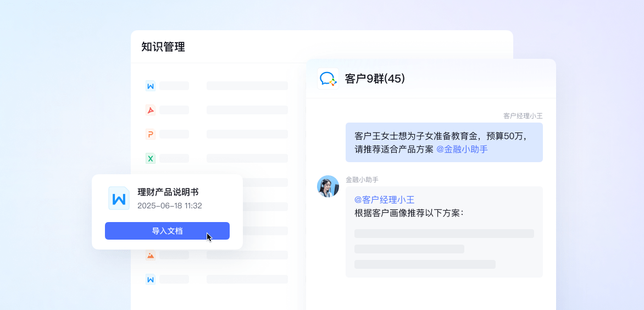
Task: Click the 客户经理小王 sender label above message
Action: [x=523, y=116]
